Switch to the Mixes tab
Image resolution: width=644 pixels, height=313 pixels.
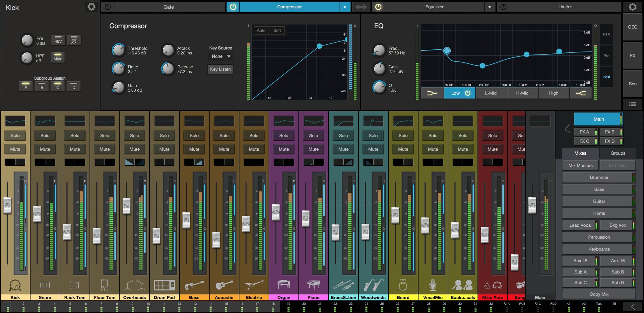580,153
